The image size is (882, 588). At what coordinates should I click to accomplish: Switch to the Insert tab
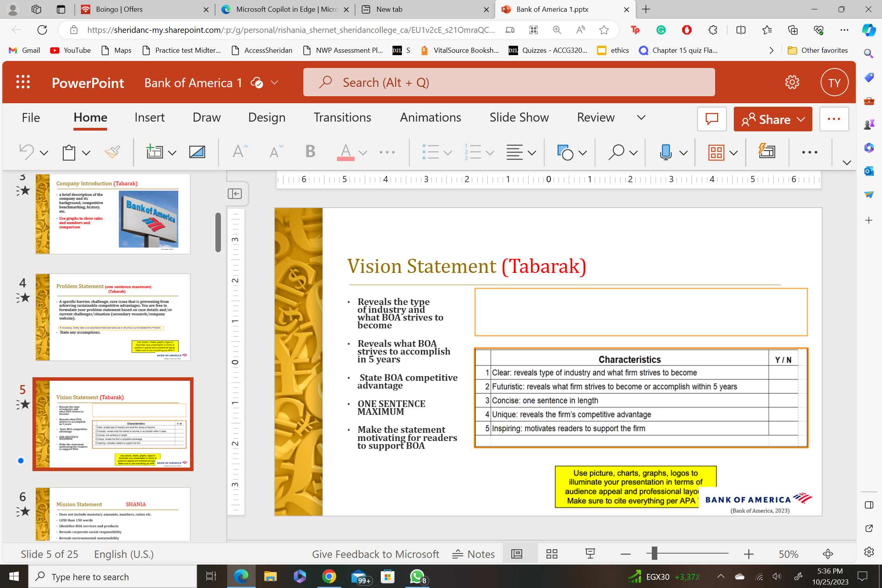coord(149,117)
